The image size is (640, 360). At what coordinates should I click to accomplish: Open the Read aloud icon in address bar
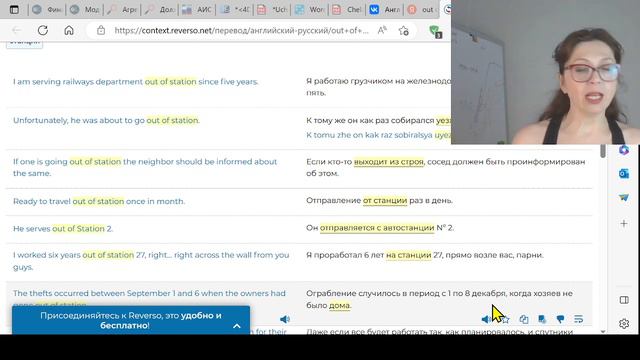pos(382,30)
